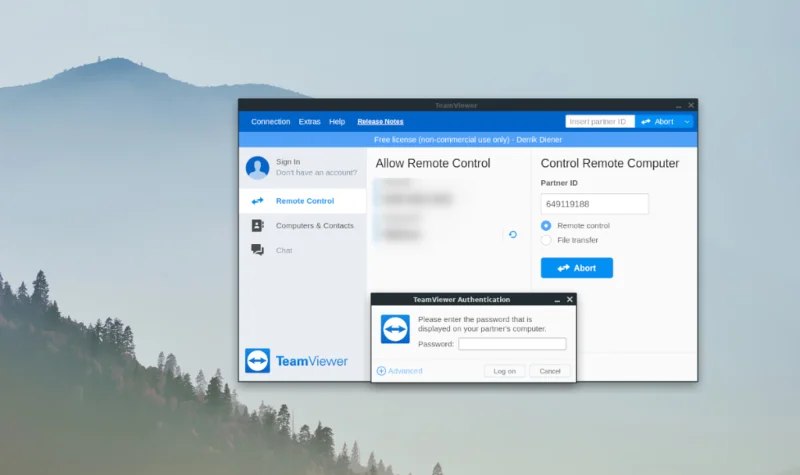Expand the Advanced options in Authentication dialog
This screenshot has height=475, width=800.
click(399, 371)
